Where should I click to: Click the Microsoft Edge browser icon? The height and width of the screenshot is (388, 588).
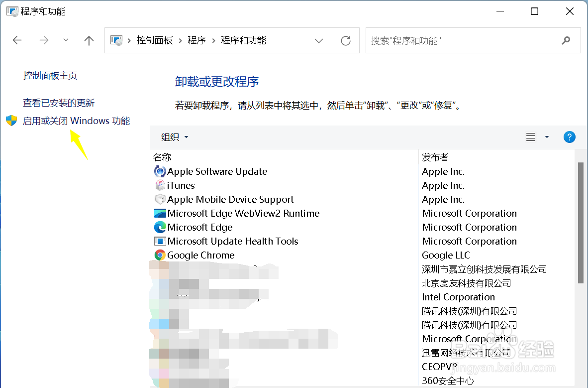[x=160, y=227]
